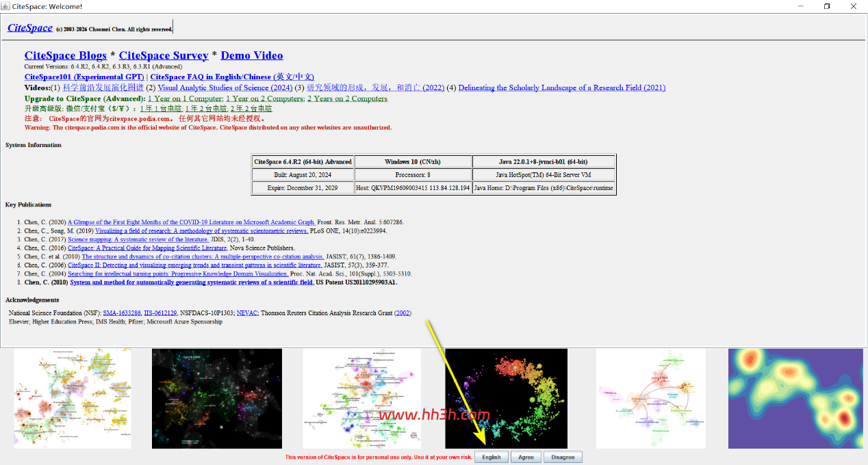Open the CiteSpace title link

(30, 27)
